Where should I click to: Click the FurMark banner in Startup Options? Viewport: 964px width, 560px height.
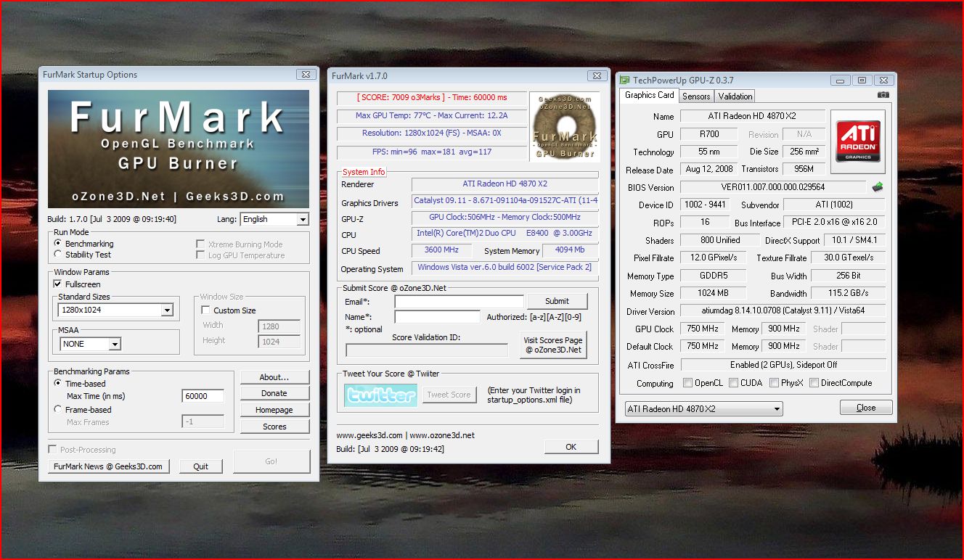[x=179, y=149]
